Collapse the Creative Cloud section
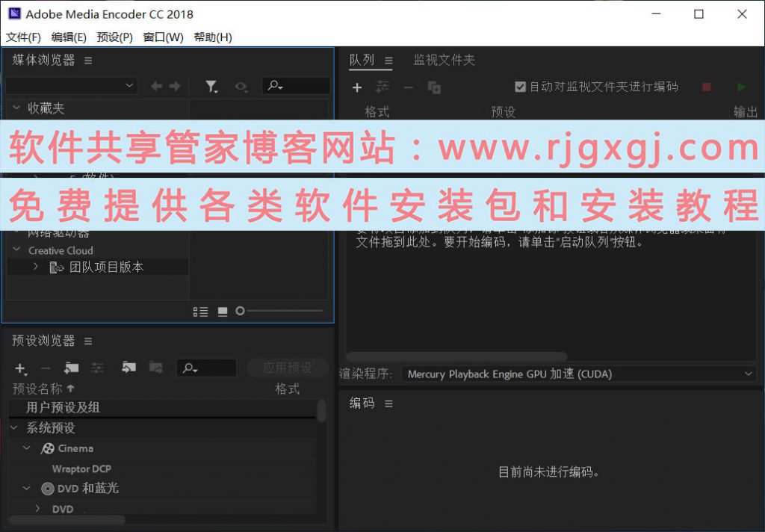Viewport: 765px width, 532px height. (16, 250)
